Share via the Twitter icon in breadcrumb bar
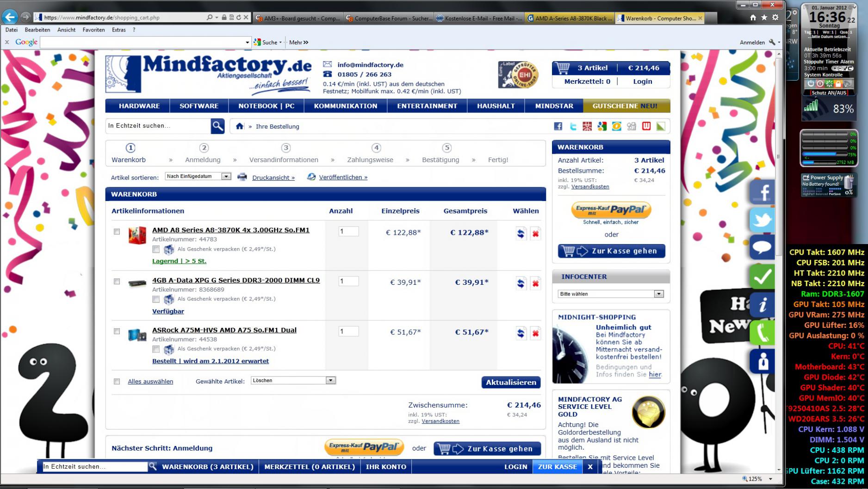Viewport: 868px width, 489px height. tap(573, 126)
